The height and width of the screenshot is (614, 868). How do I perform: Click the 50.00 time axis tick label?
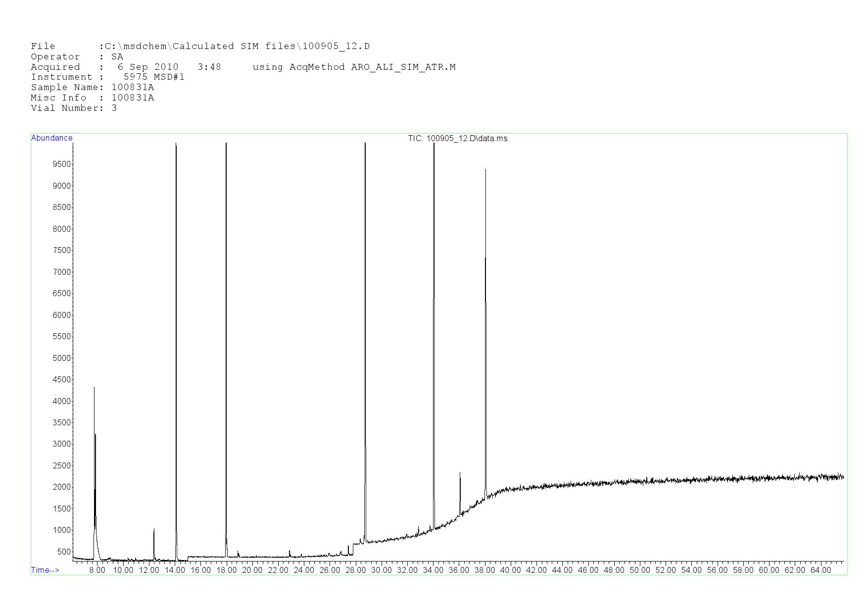639,570
